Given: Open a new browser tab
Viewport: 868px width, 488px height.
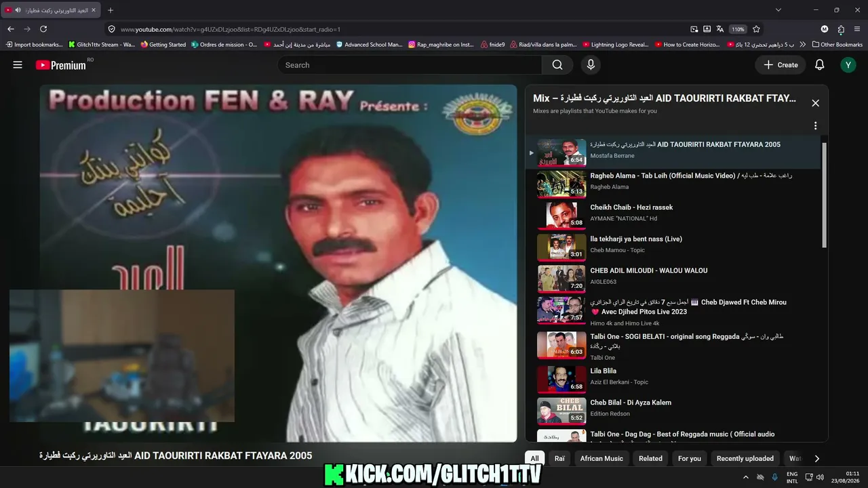Looking at the screenshot, I should pos(111,10).
